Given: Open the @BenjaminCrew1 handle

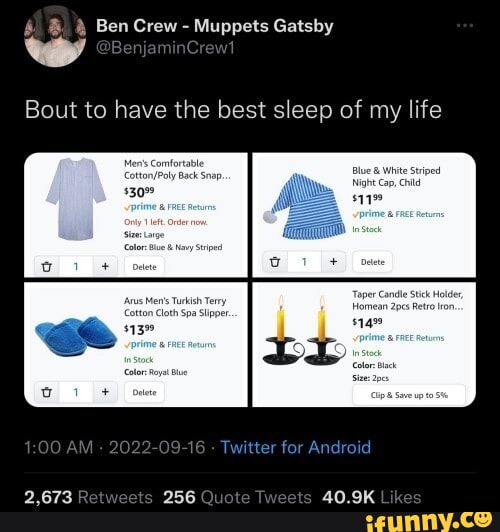Looking at the screenshot, I should pos(165,48).
